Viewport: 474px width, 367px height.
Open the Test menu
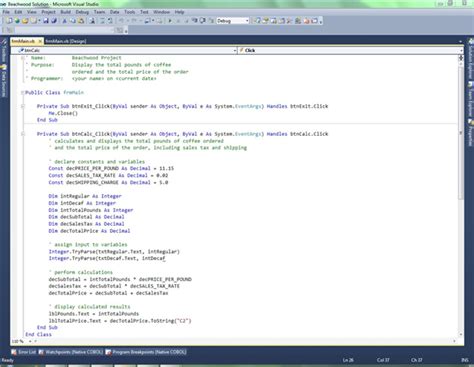pos(144,12)
